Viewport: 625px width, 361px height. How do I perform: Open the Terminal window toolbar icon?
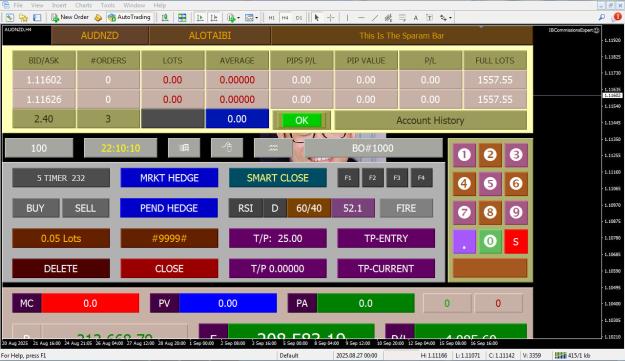click(37, 18)
